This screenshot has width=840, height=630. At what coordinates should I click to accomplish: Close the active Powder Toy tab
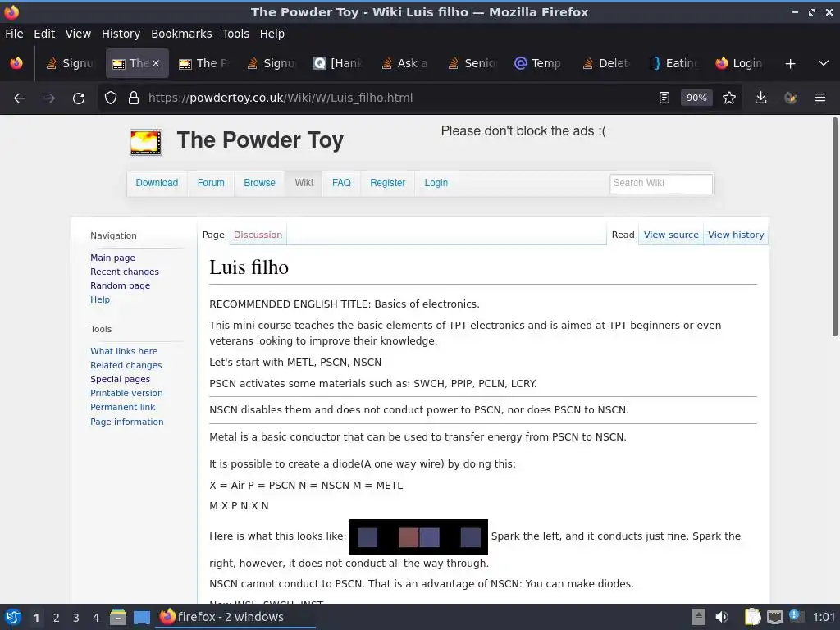pos(156,64)
